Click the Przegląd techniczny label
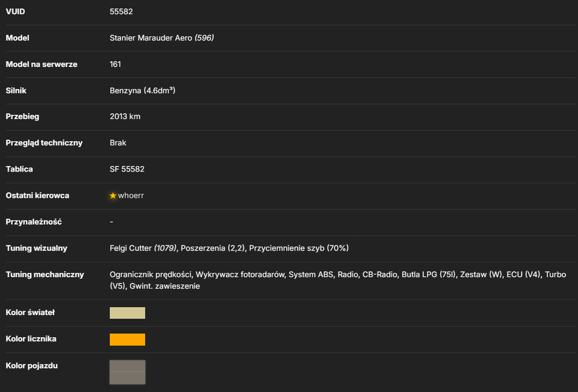Viewport: 578px width, 392px height. click(45, 143)
